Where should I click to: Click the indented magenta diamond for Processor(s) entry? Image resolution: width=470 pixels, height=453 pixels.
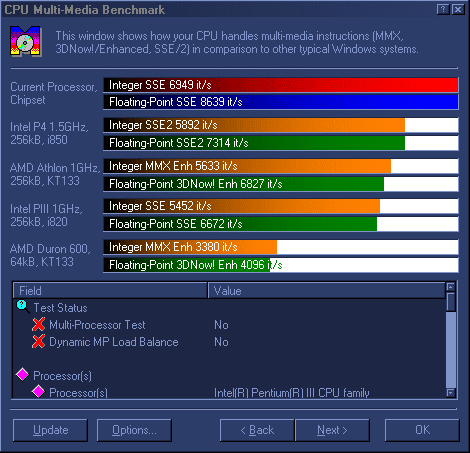pos(38,391)
